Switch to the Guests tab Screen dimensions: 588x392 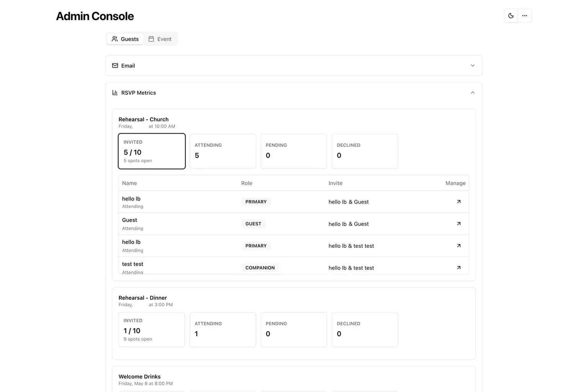click(125, 39)
